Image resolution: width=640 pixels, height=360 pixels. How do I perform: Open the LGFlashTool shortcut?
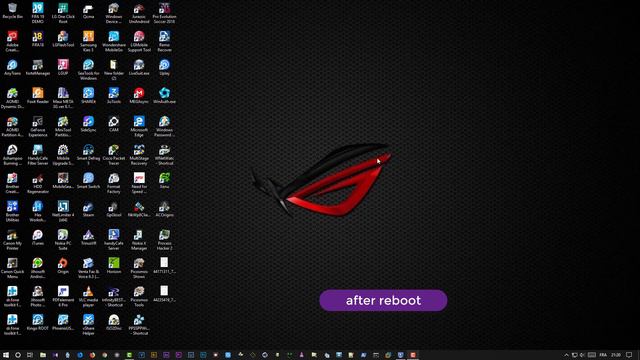[x=63, y=39]
